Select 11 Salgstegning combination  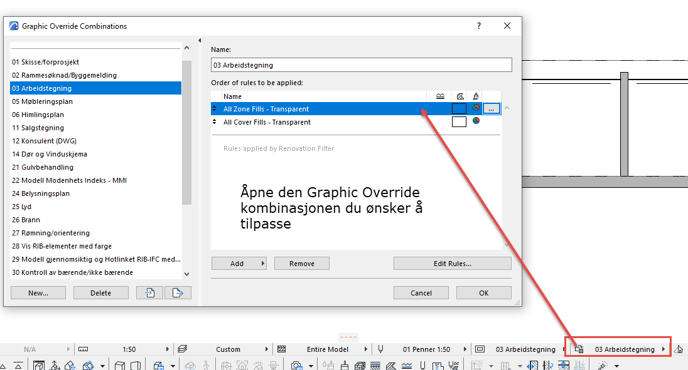tap(96, 128)
